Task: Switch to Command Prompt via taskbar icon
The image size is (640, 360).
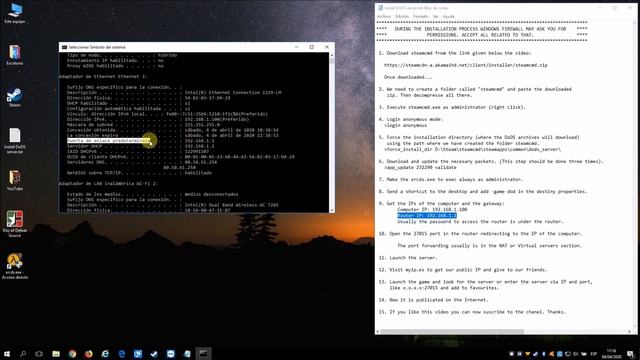Action: coord(203,353)
